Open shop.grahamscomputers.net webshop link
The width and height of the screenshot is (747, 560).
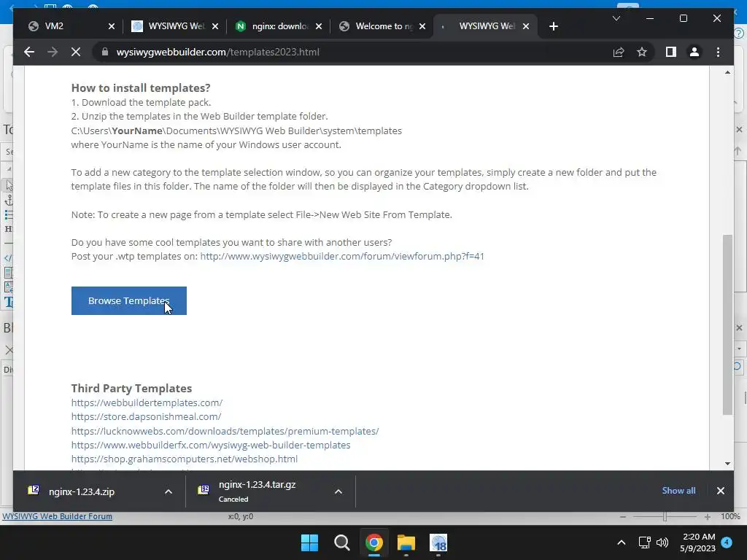click(185, 459)
